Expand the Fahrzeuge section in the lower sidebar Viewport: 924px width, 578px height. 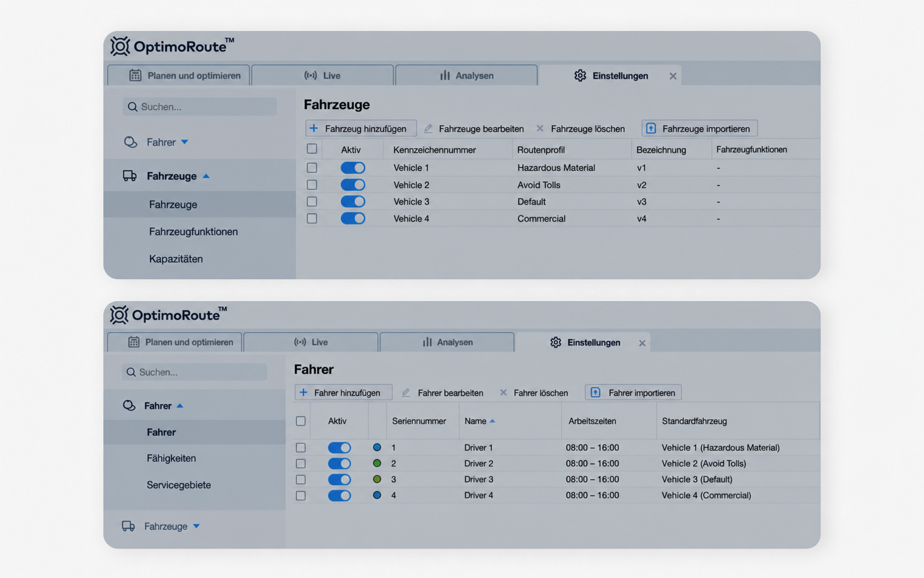(196, 526)
